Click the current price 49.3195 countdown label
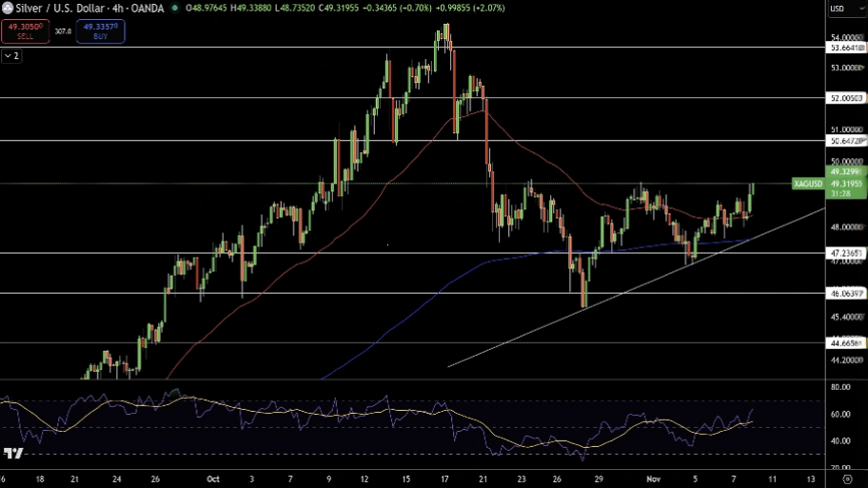 (846, 183)
